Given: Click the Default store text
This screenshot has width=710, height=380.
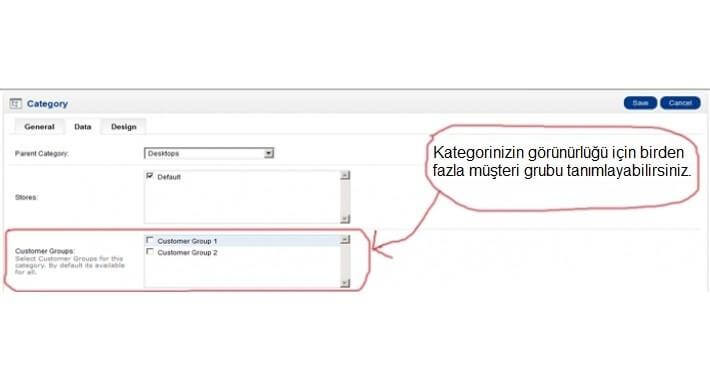Looking at the screenshot, I should (x=169, y=177).
